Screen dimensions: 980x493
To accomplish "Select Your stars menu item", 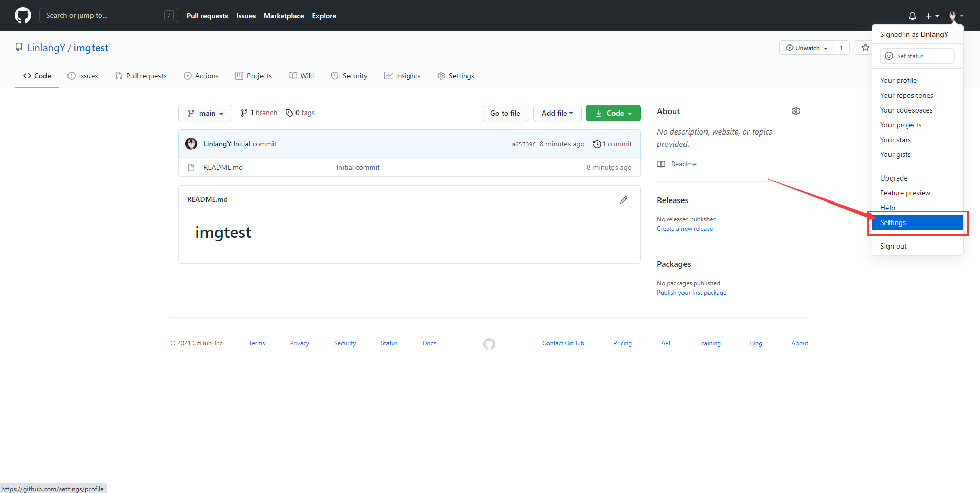I will pos(917,140).
